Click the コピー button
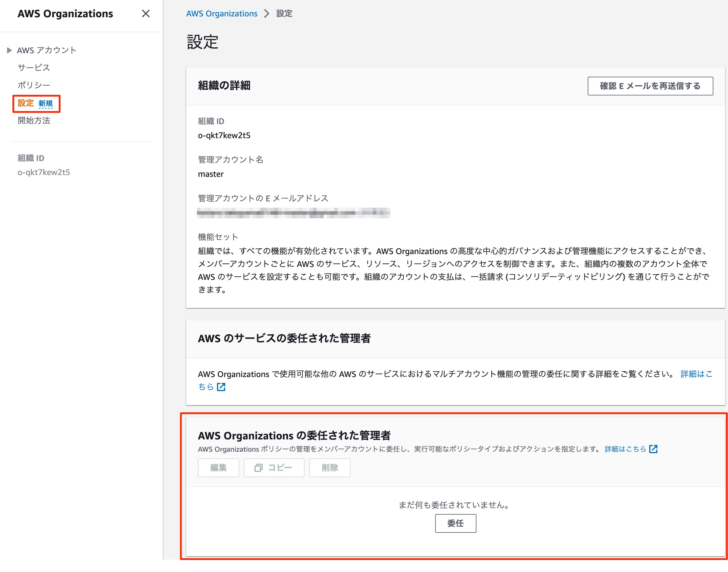 [274, 467]
